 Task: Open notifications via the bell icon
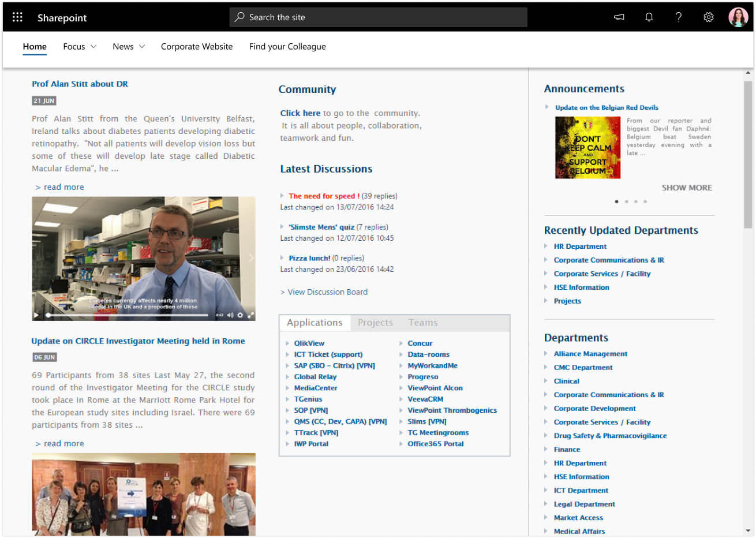(649, 17)
